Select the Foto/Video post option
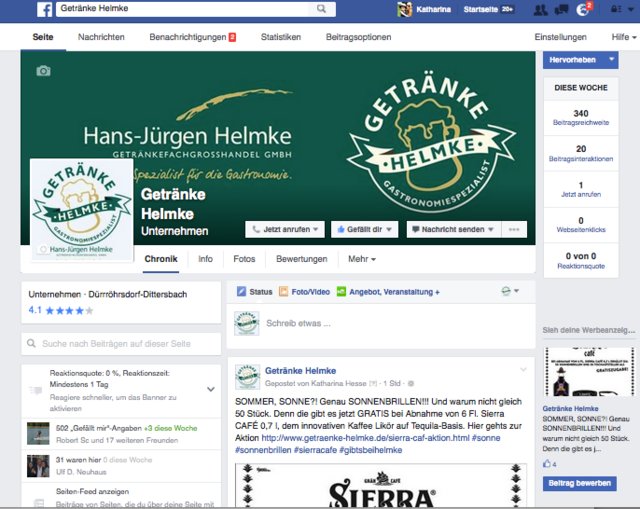640x509 pixels. 304,292
